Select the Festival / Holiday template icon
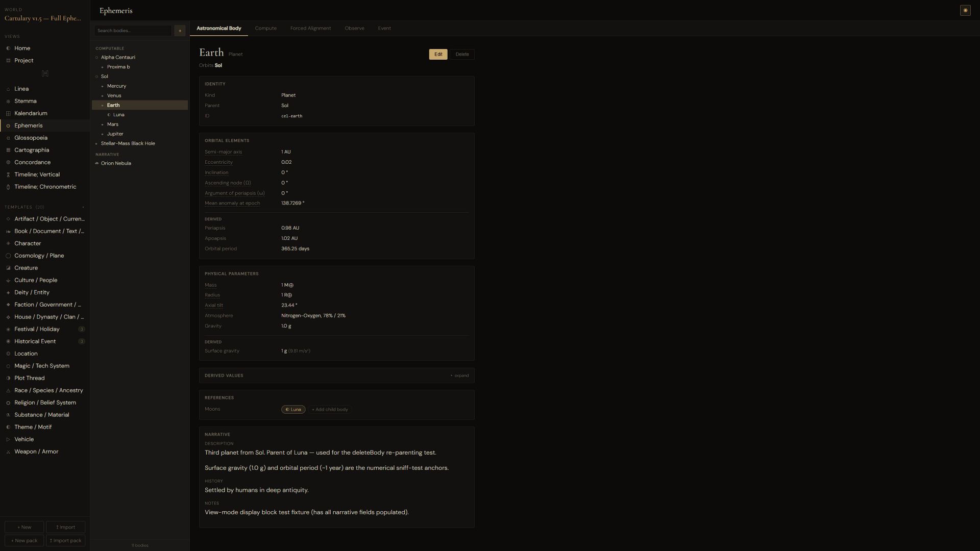Viewport: 980px width, 551px height. 8,330
